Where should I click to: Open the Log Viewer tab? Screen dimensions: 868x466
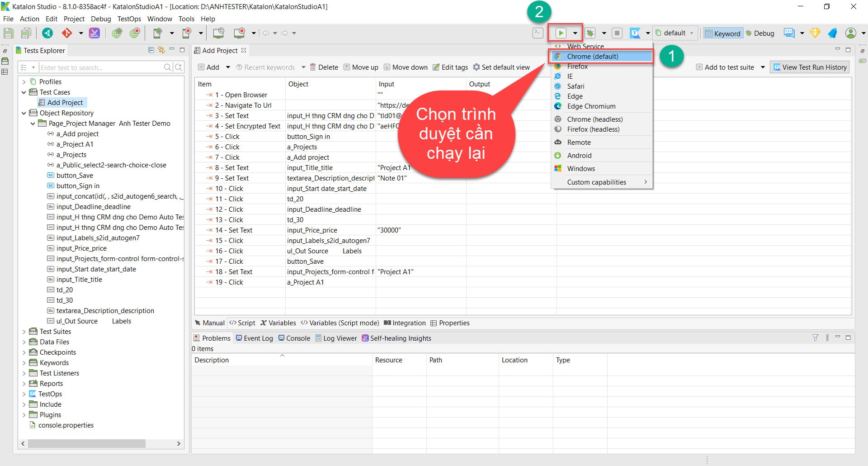tap(336, 338)
